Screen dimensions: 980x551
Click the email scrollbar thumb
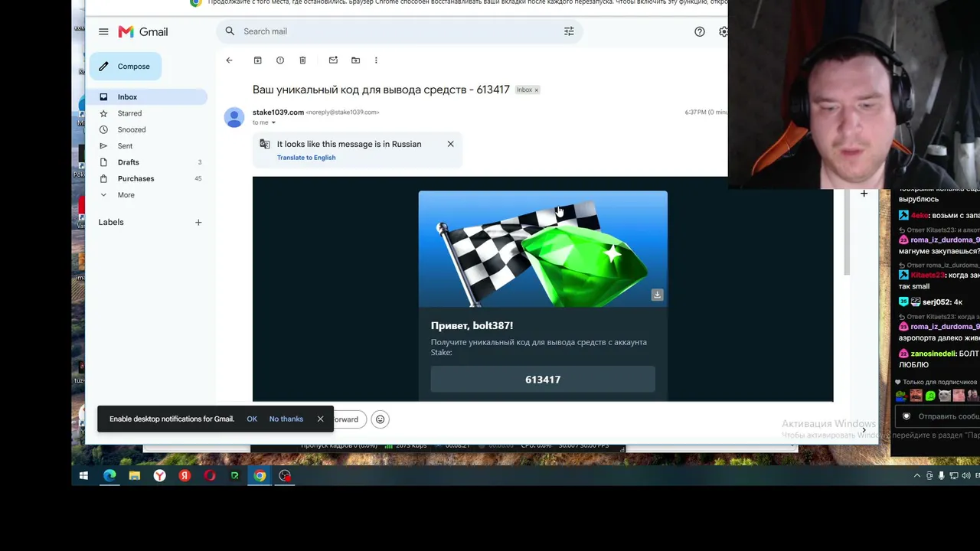[846, 233]
